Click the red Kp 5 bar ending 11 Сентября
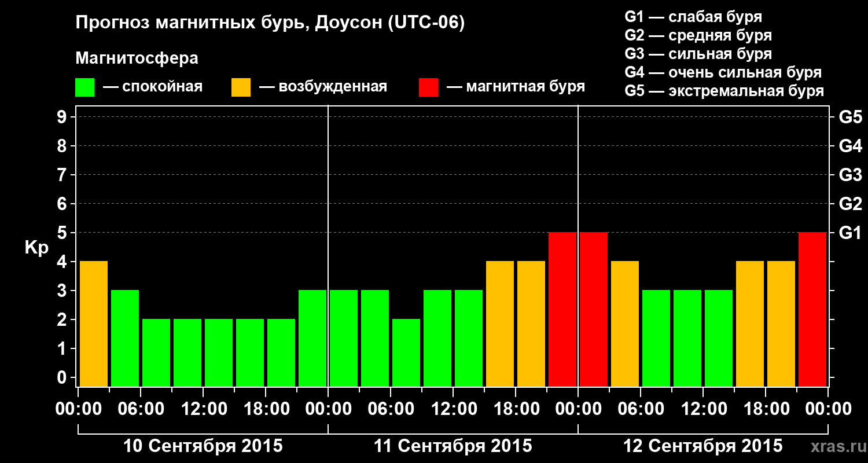The width and height of the screenshot is (868, 463). click(562, 310)
